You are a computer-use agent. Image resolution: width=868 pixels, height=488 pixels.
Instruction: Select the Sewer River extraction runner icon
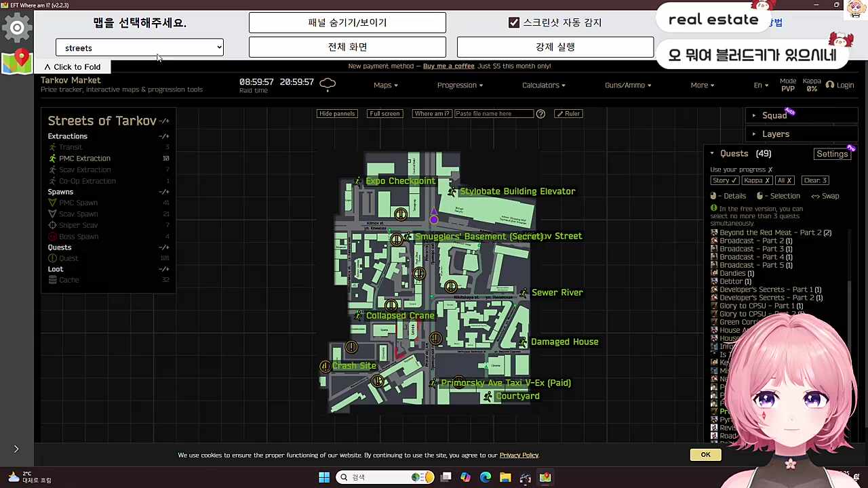click(524, 293)
